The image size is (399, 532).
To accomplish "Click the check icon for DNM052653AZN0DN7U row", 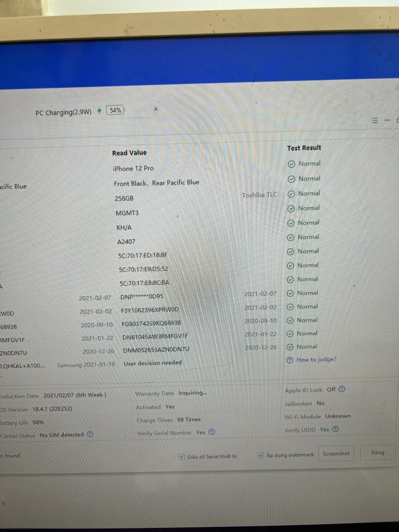I will (x=290, y=347).
